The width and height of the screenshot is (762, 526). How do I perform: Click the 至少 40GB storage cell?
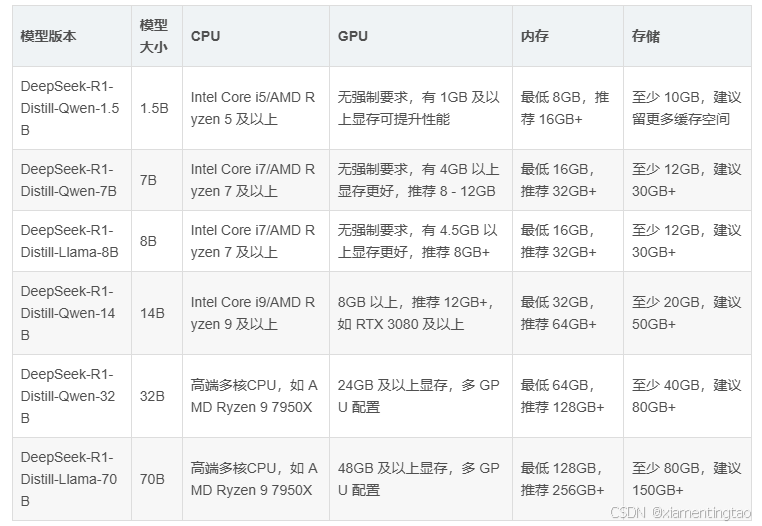pyautogui.click(x=687, y=396)
